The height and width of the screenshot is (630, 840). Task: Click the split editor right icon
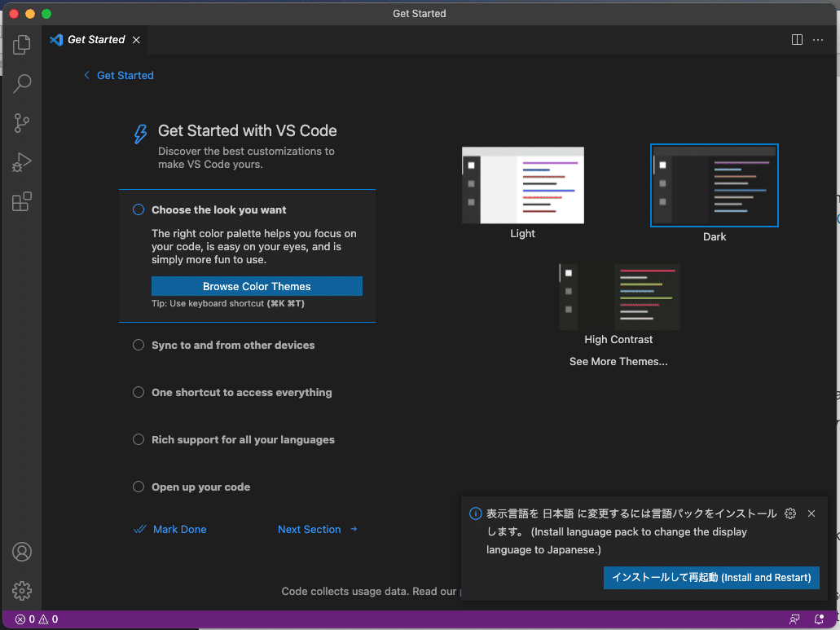797,40
